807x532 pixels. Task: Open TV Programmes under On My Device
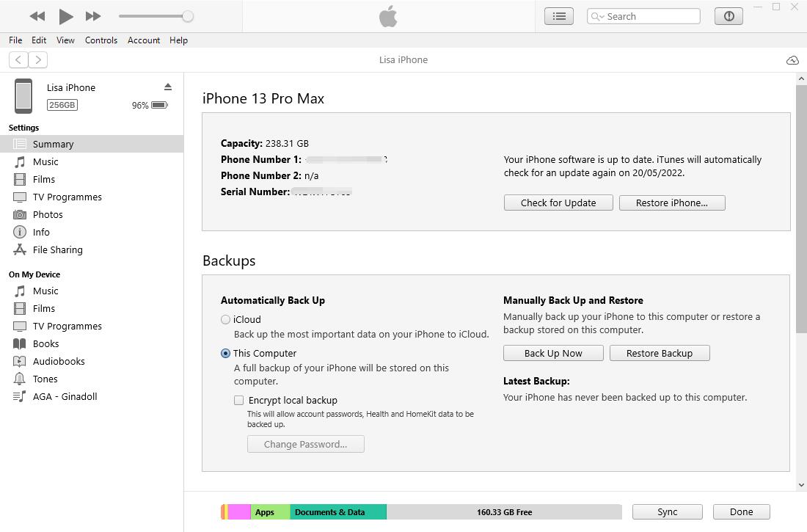(92, 326)
